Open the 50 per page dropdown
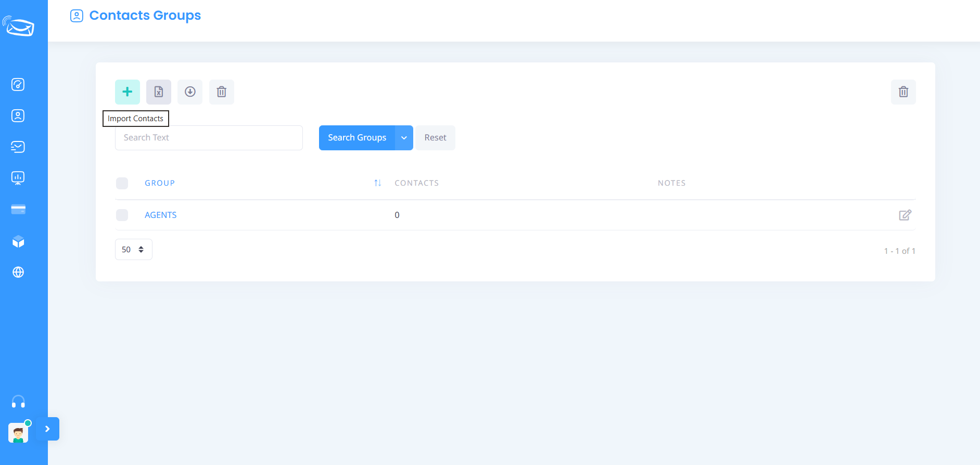980x465 pixels. (134, 250)
